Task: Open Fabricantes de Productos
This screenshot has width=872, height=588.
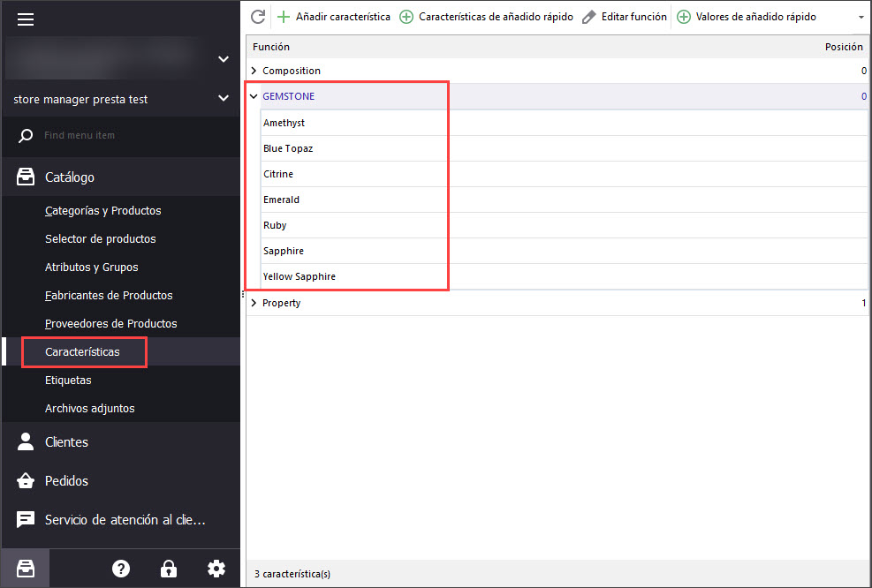Action: pyautogui.click(x=109, y=296)
